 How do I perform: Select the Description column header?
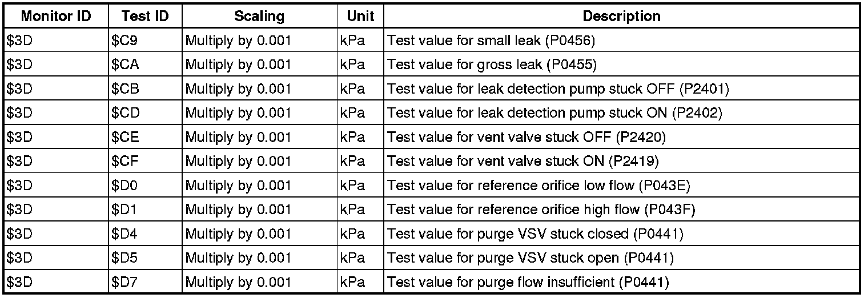(x=621, y=17)
